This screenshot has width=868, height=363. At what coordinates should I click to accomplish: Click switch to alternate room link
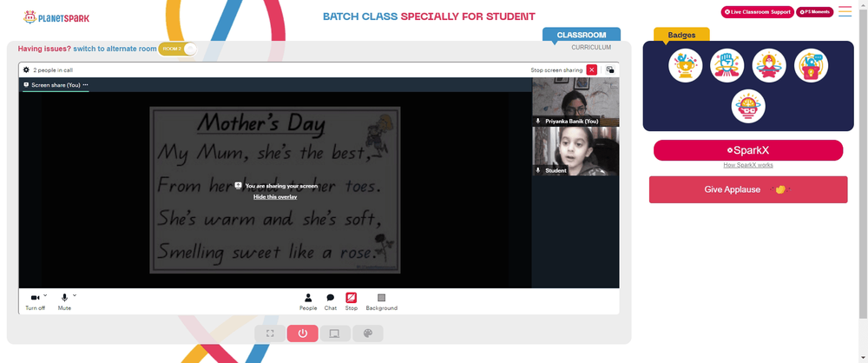tap(115, 49)
